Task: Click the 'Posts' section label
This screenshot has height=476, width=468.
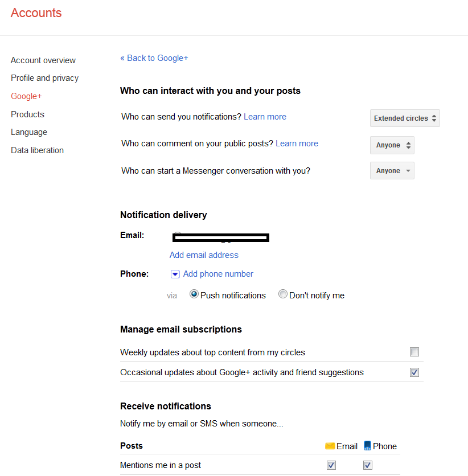Action: [x=132, y=446]
